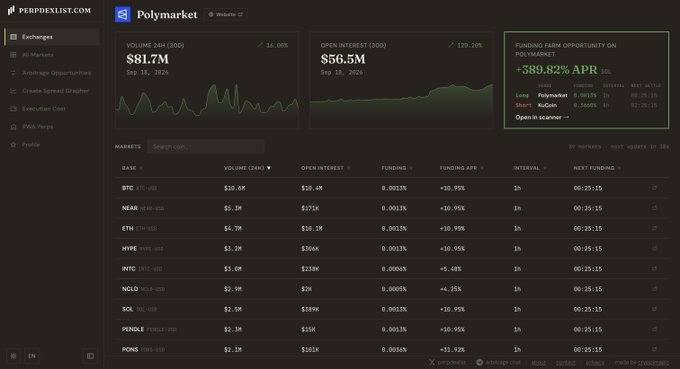
Task: Toggle the light/dark theme sun icon
Action: [13, 356]
